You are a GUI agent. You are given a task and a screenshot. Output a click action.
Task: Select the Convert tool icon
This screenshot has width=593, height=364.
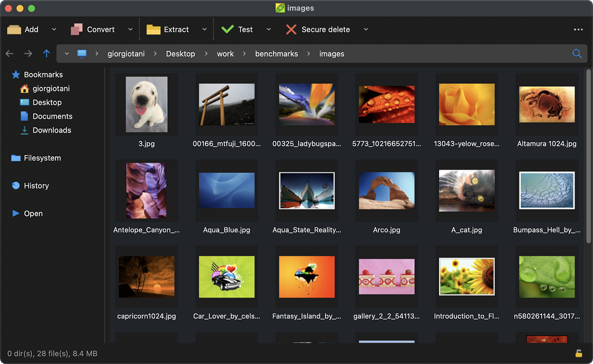[76, 29]
